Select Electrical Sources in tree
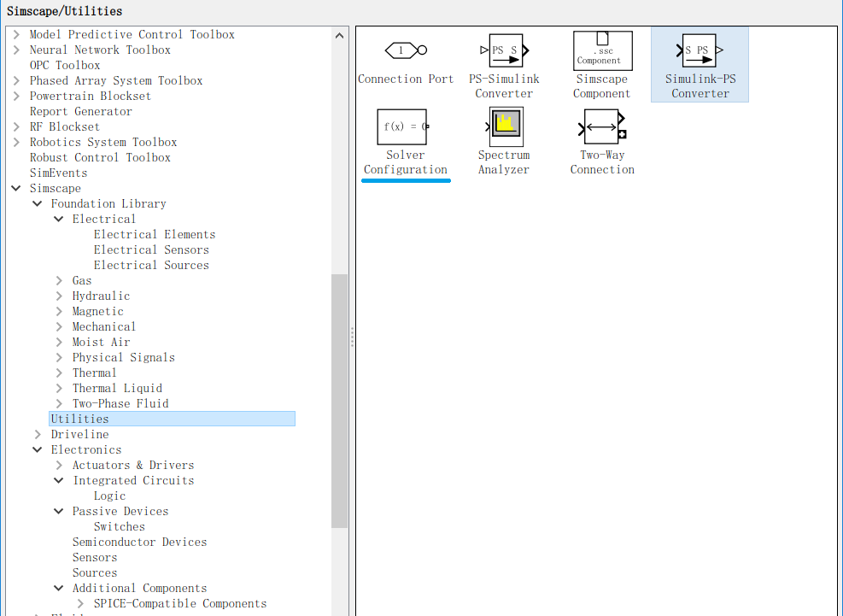 pyautogui.click(x=151, y=265)
